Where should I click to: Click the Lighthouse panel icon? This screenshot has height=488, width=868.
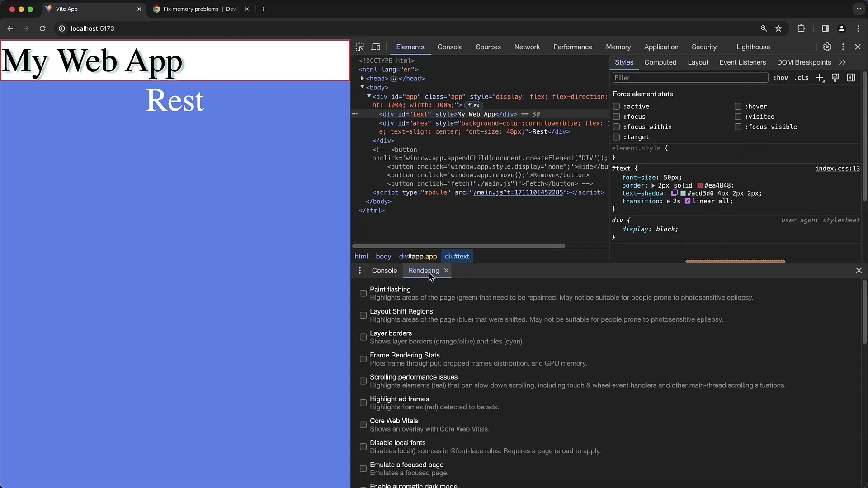tap(753, 47)
